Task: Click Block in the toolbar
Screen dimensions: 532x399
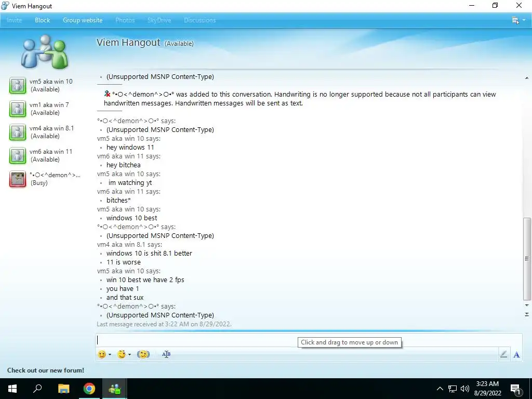Action: (x=43, y=20)
